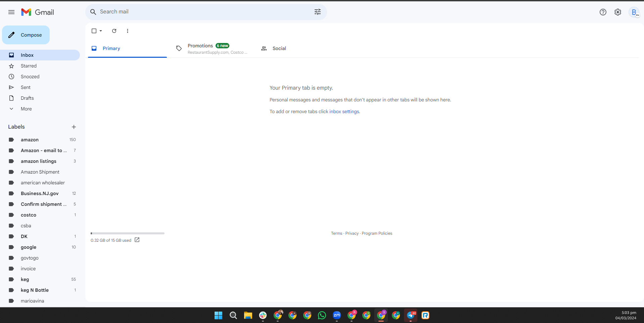The image size is (644, 323).
Task: Open the csba label
Action: click(40, 226)
